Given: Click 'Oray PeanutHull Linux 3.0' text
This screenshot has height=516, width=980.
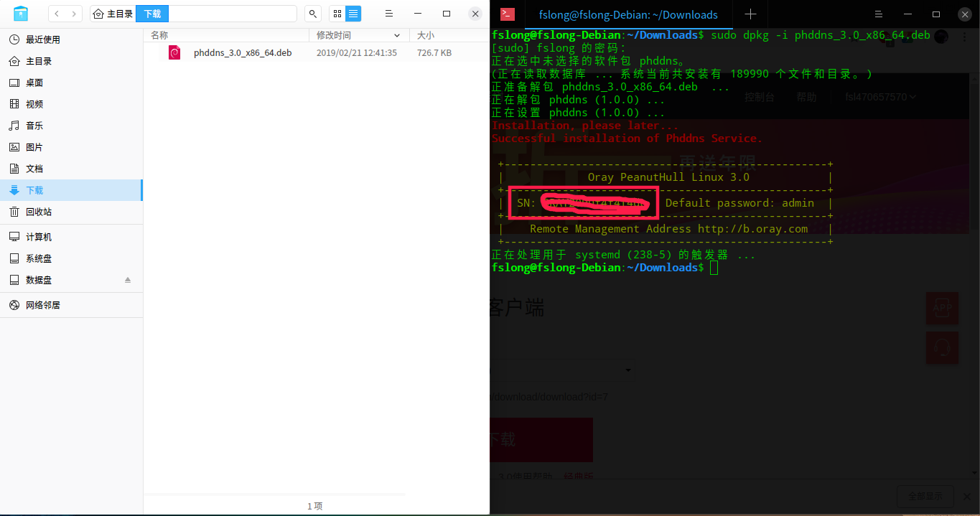Looking at the screenshot, I should click(x=668, y=177).
